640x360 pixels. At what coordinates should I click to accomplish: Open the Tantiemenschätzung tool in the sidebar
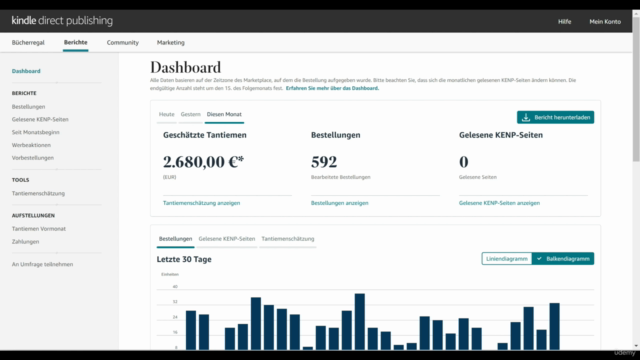click(38, 193)
